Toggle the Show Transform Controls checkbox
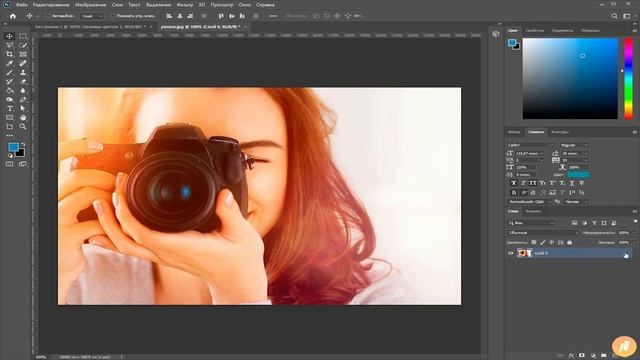Viewport: 640px width, 360px height. click(x=113, y=16)
